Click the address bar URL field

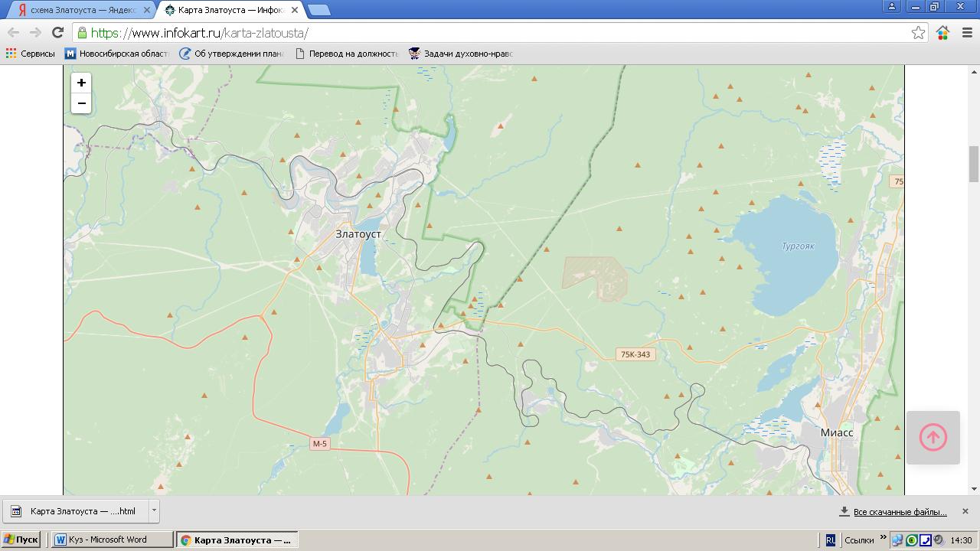tap(490, 33)
